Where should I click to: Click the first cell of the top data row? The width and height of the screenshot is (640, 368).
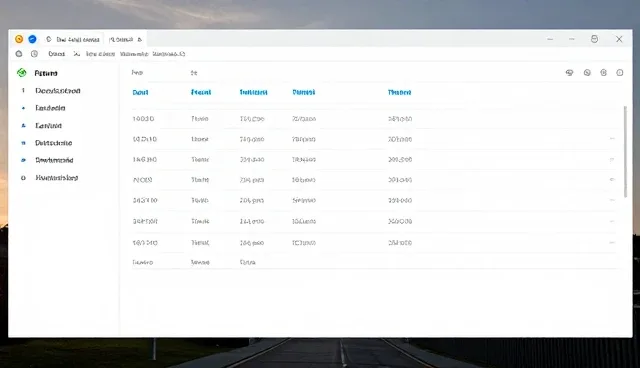tap(143, 119)
